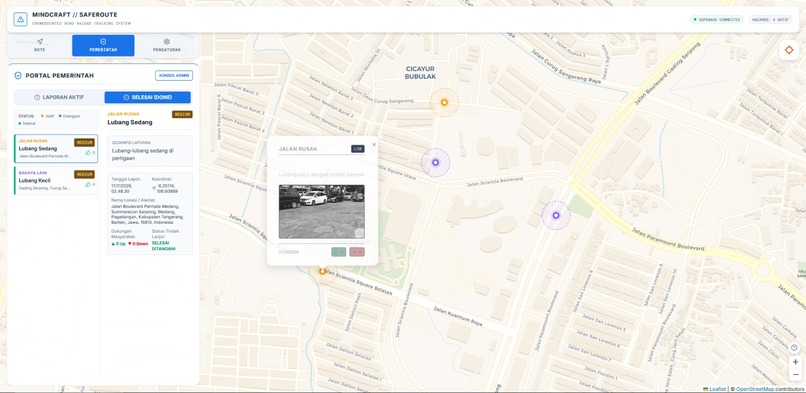Open the pothole photo in the popup
Screen dimensions: 806x393
click(x=321, y=211)
